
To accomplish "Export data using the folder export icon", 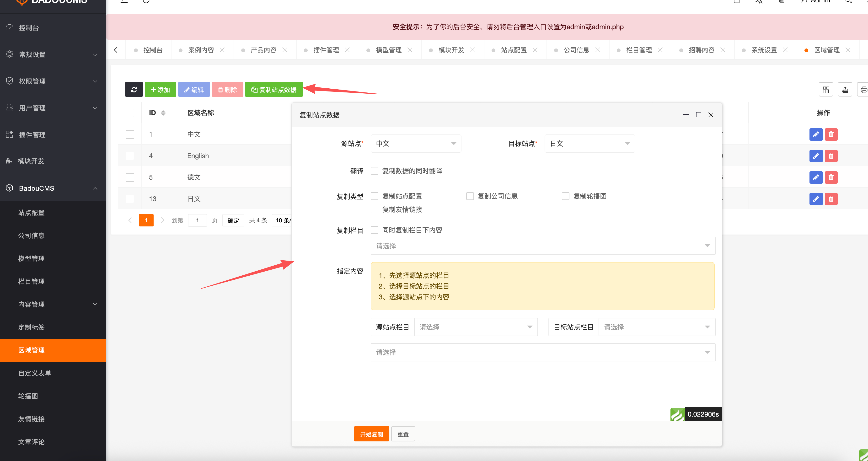I will tap(845, 89).
